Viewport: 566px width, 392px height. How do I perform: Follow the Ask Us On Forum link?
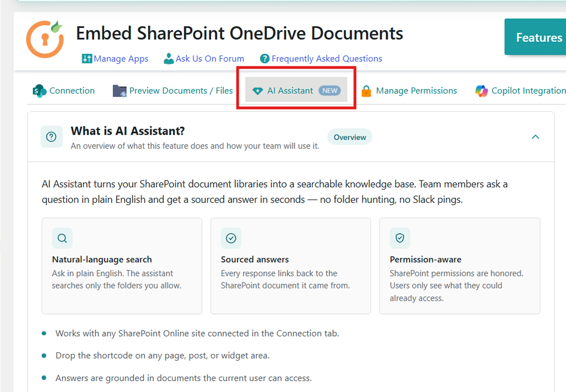point(204,58)
